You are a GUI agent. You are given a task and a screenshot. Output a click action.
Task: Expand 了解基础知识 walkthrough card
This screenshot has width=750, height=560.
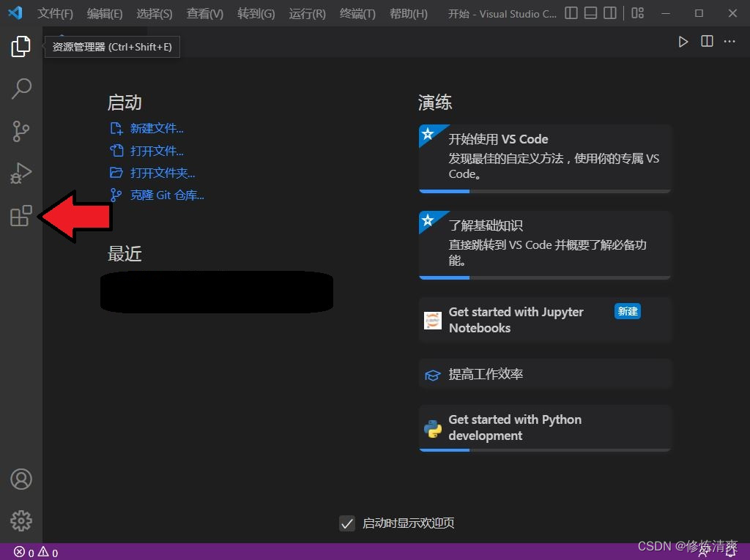544,244
